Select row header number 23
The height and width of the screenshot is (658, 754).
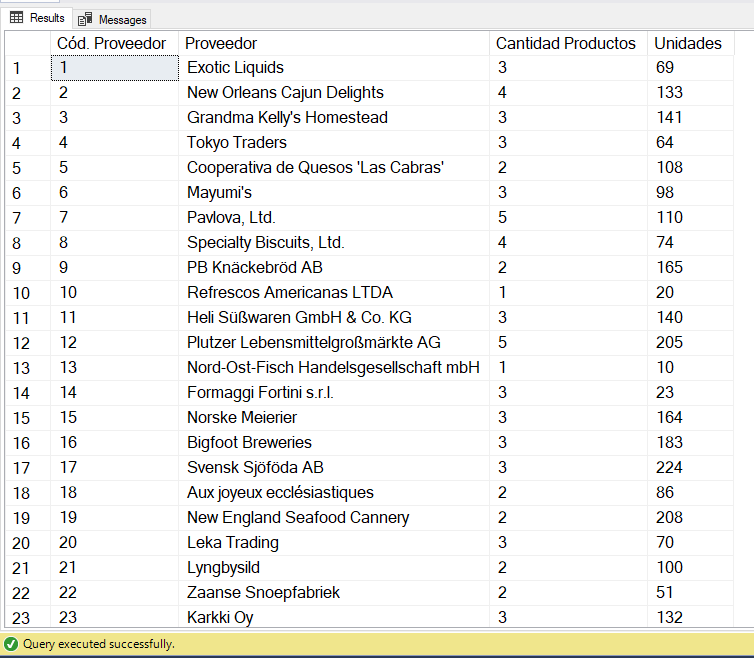point(28,617)
